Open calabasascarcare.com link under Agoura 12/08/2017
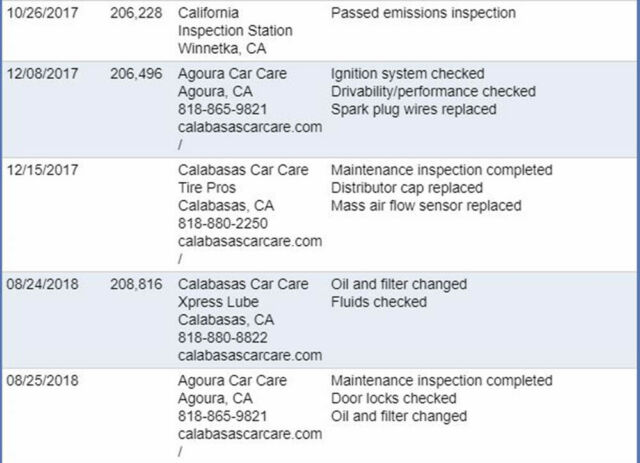640x463 pixels. click(x=250, y=127)
